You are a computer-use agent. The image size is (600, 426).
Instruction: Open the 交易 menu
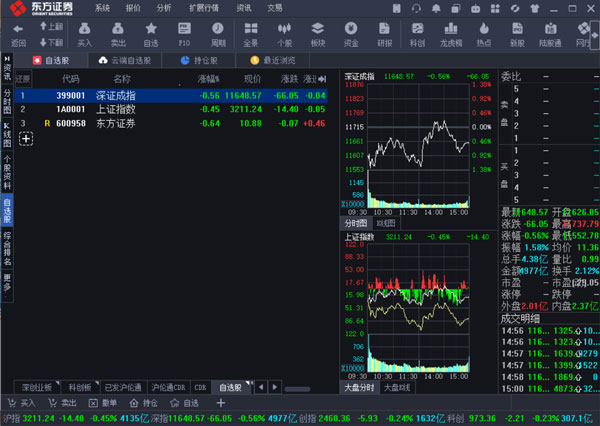point(275,8)
